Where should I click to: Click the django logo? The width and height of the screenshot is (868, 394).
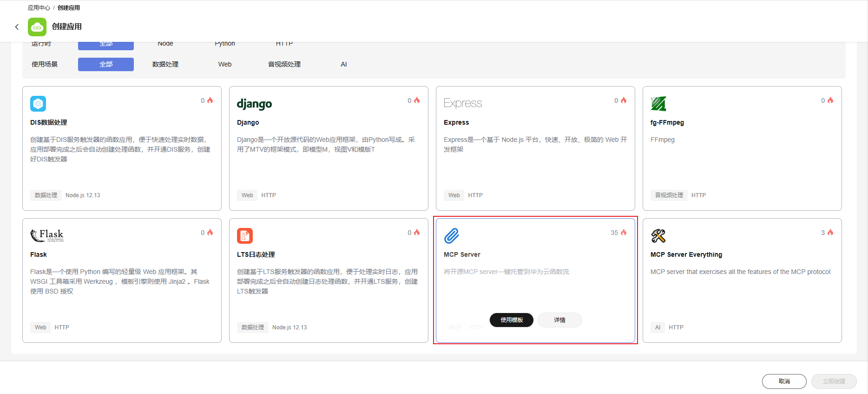click(254, 104)
